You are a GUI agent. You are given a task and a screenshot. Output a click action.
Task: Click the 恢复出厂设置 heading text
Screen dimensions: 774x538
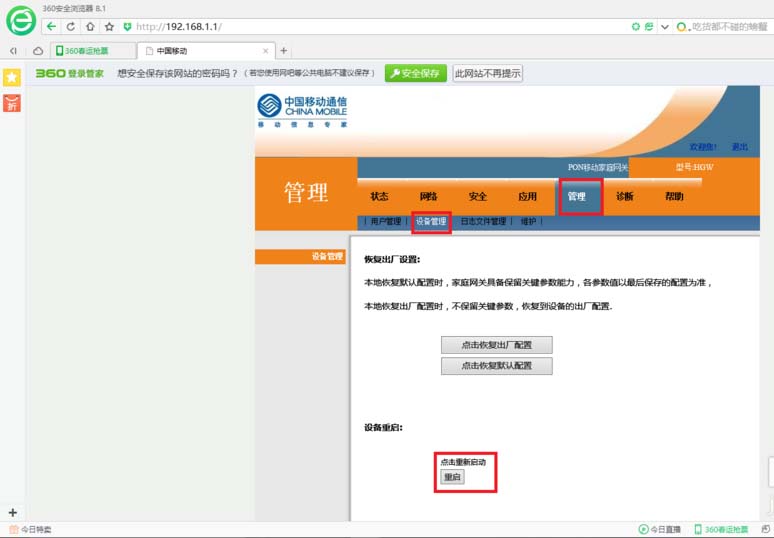(x=392, y=260)
